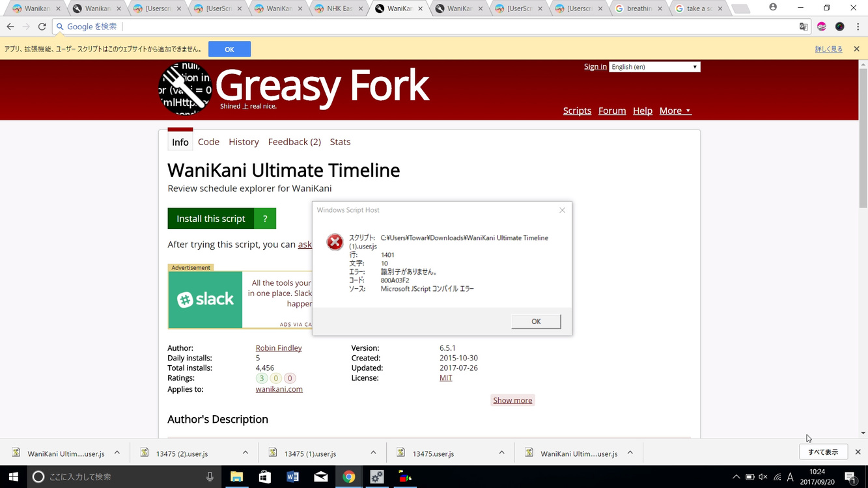The height and width of the screenshot is (488, 868).
Task: Click the details link on warning bar
Action: [828, 49]
